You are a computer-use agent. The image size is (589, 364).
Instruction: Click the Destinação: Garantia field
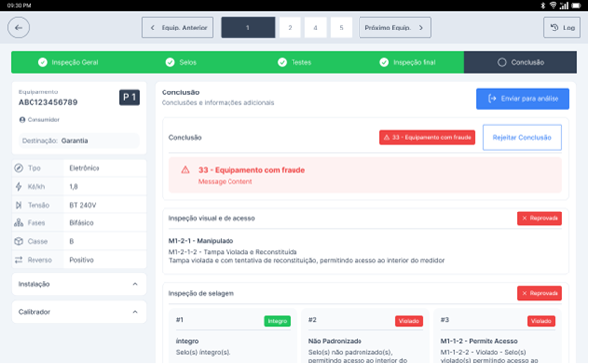pos(79,141)
